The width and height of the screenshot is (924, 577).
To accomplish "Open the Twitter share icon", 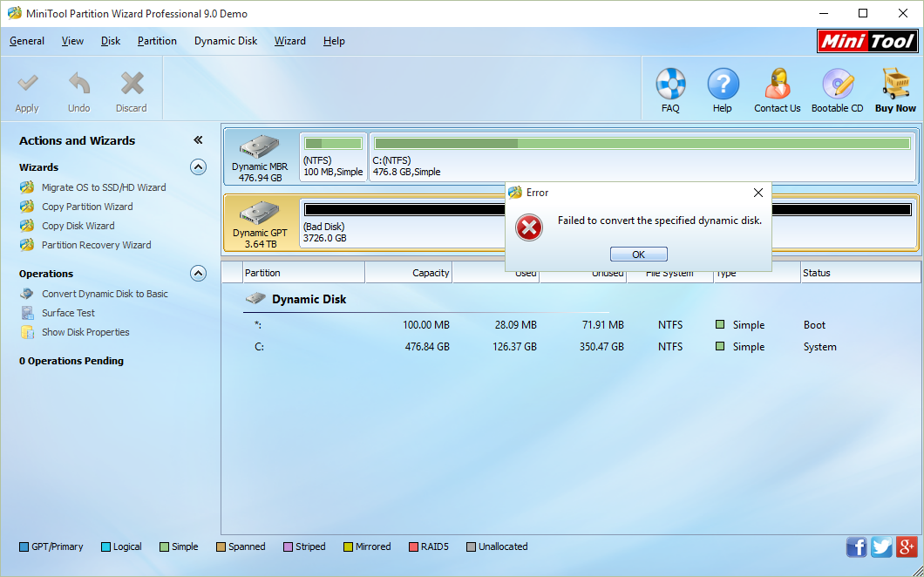I will (x=881, y=547).
